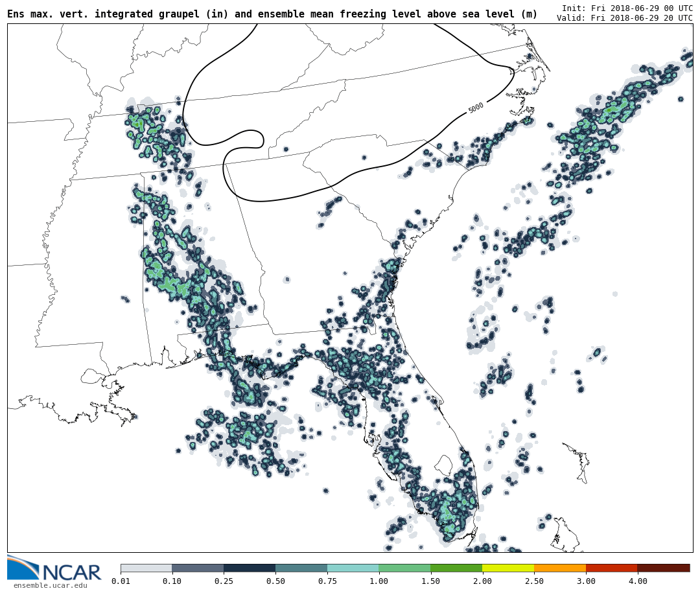Pick the red 3.00–4.00 colorbar segment
Viewport: 700px width, 593px height.
[611, 568]
